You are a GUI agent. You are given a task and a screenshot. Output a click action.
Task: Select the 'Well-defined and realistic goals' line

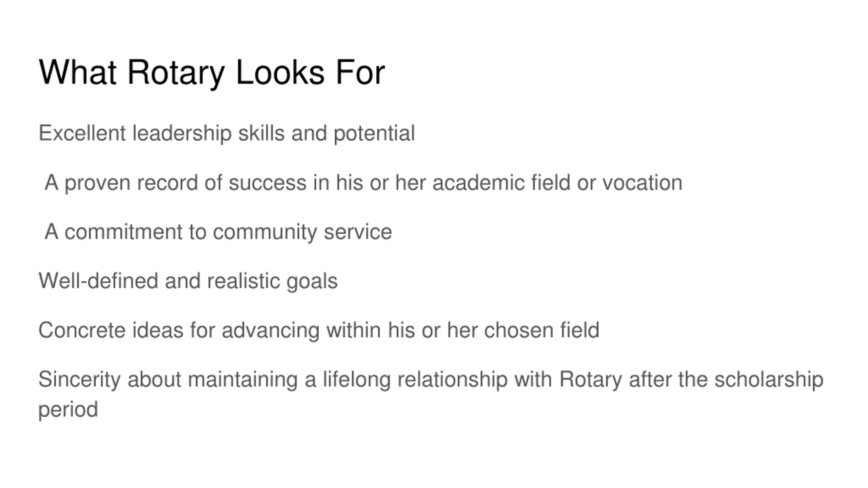point(188,281)
